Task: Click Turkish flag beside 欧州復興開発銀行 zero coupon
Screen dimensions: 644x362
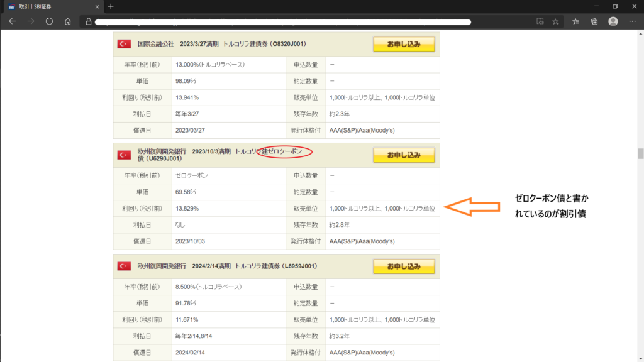Action: coord(124,155)
